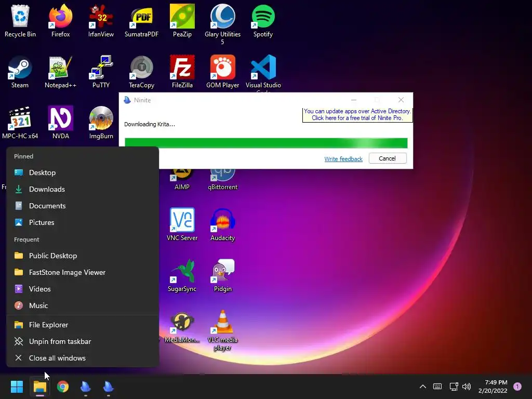
Task: Open the VNC Server desktop shortcut
Action: [x=182, y=224]
